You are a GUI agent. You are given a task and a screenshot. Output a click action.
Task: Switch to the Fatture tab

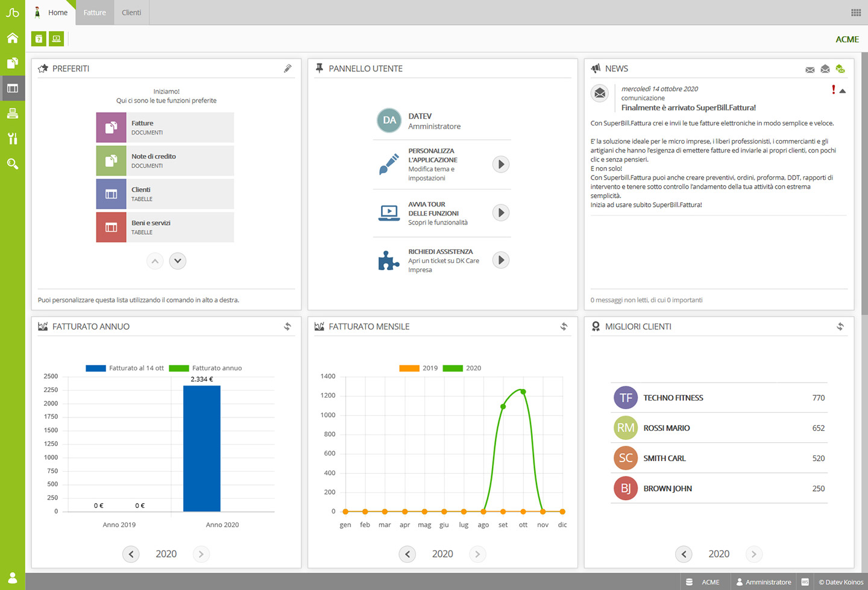point(95,13)
